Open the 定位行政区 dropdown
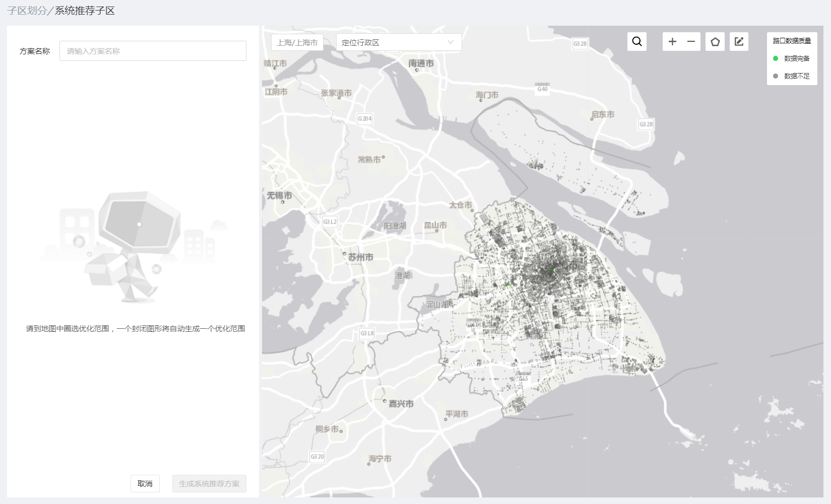This screenshot has height=504, width=831. coord(399,42)
